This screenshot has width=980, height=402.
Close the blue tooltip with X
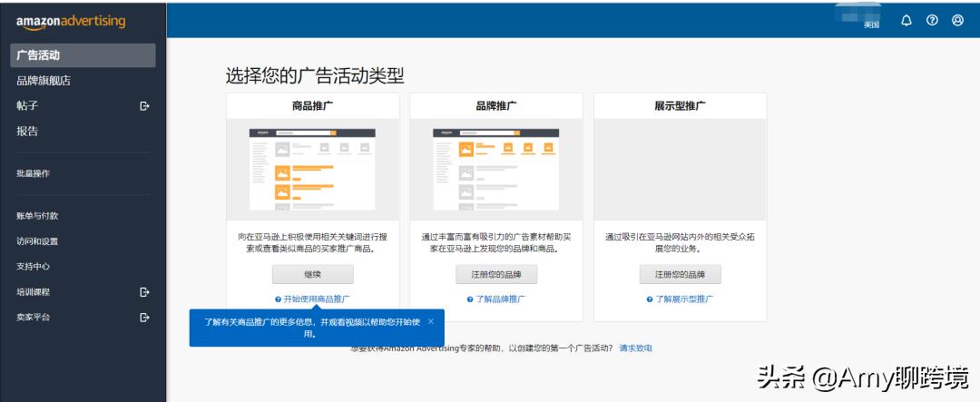[431, 321]
